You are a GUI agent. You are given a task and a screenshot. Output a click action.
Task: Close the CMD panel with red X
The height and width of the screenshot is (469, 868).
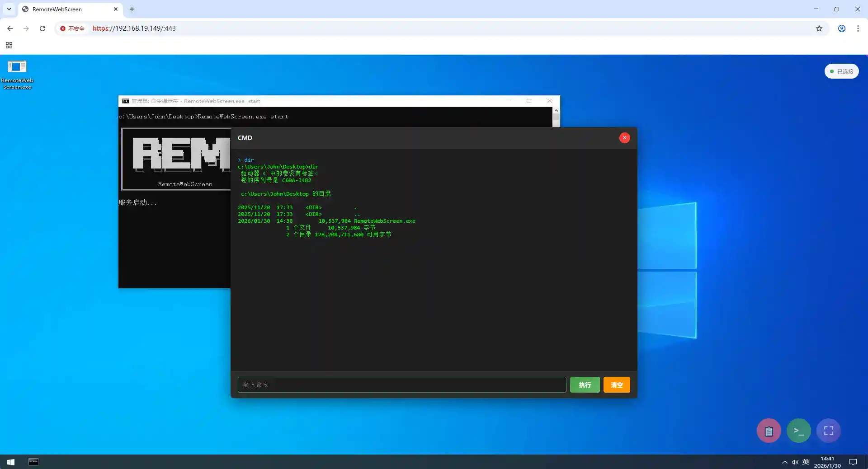click(x=624, y=138)
